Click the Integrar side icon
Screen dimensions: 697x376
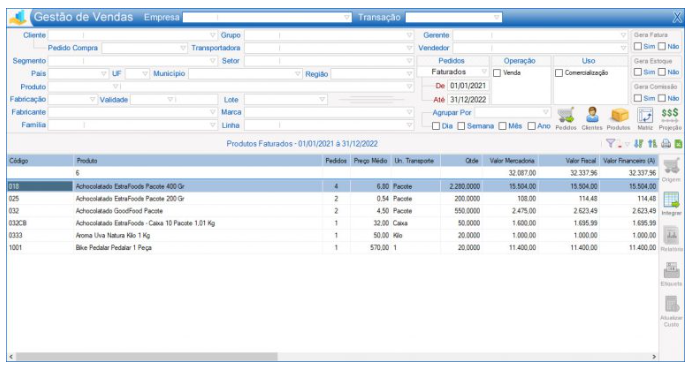pos(671,200)
